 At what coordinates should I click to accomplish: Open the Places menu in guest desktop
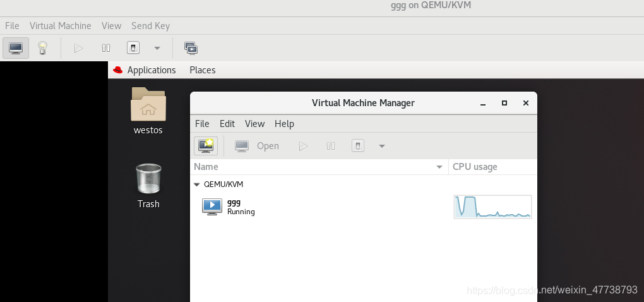pos(203,70)
